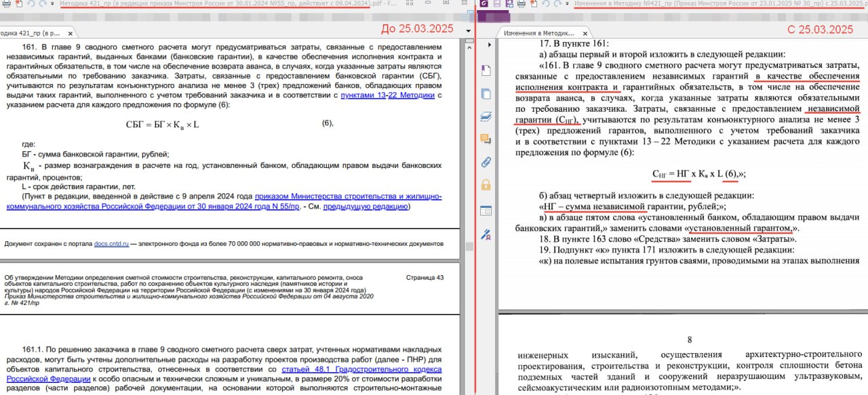Viewport: 868px width, 395px height.
Task: Click the right window's title 'Изменения в Методику №421_пр'
Action: pyautogui.click(x=719, y=4)
